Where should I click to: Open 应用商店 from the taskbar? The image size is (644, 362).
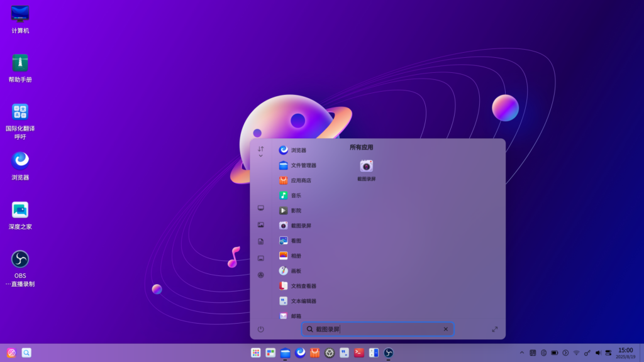pyautogui.click(x=315, y=353)
